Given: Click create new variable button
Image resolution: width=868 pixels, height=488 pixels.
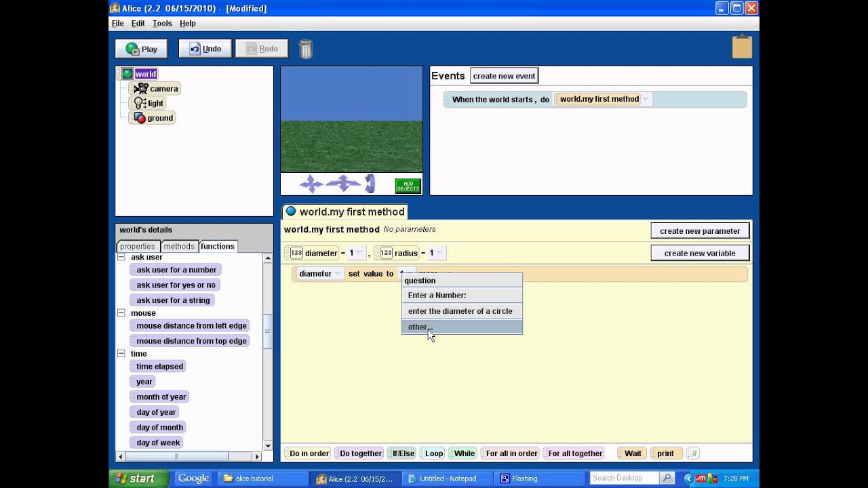Looking at the screenshot, I should [x=700, y=253].
